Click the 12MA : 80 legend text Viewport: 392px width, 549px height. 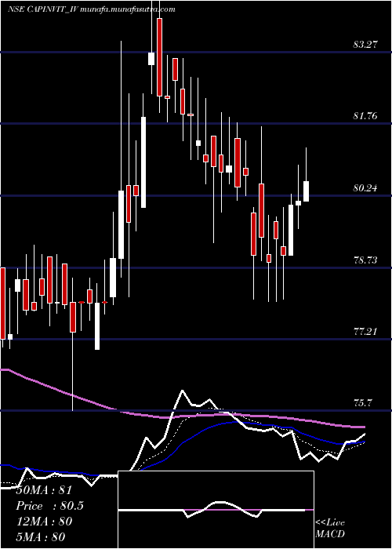point(44,522)
